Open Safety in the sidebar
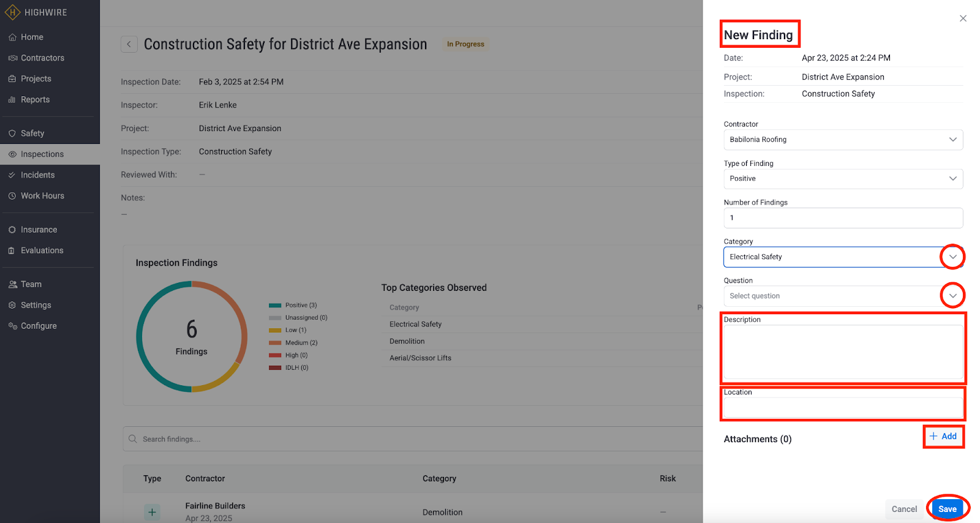The image size is (980, 523). (32, 134)
